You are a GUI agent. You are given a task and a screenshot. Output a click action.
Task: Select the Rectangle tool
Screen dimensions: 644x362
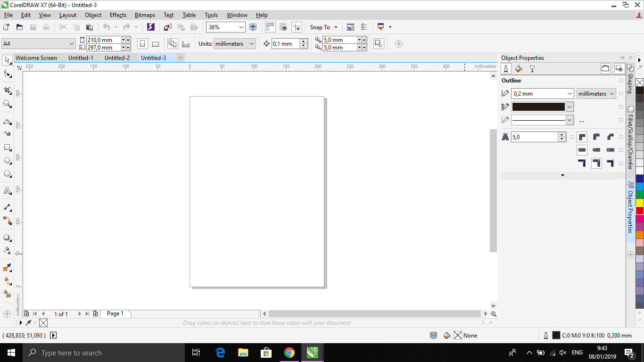click(x=7, y=148)
